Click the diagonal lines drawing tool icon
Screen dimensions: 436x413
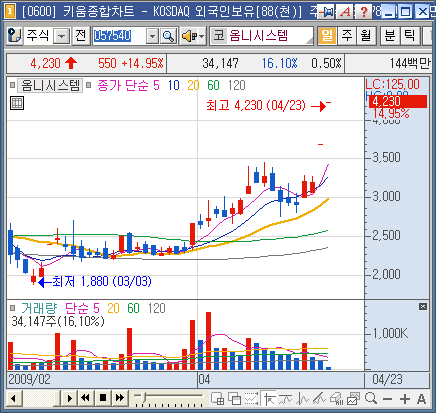tap(319, 399)
